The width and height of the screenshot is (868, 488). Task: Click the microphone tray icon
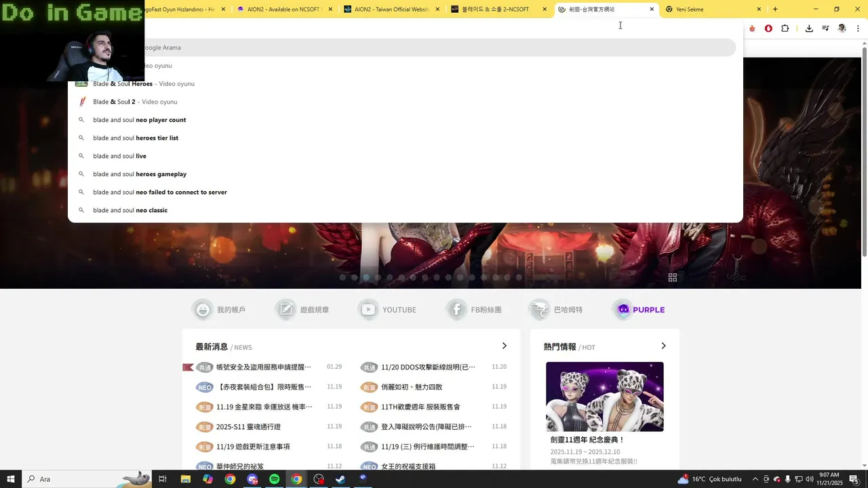pyautogui.click(x=787, y=479)
